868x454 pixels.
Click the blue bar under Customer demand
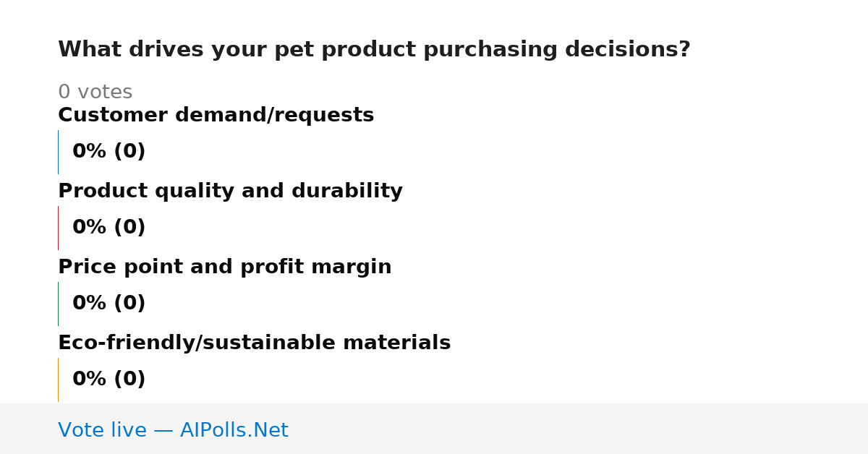point(58,152)
